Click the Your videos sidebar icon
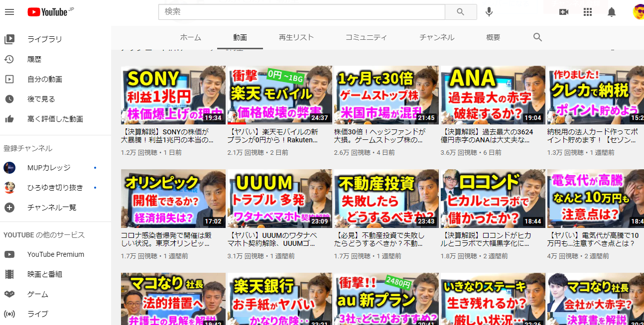 click(9, 79)
